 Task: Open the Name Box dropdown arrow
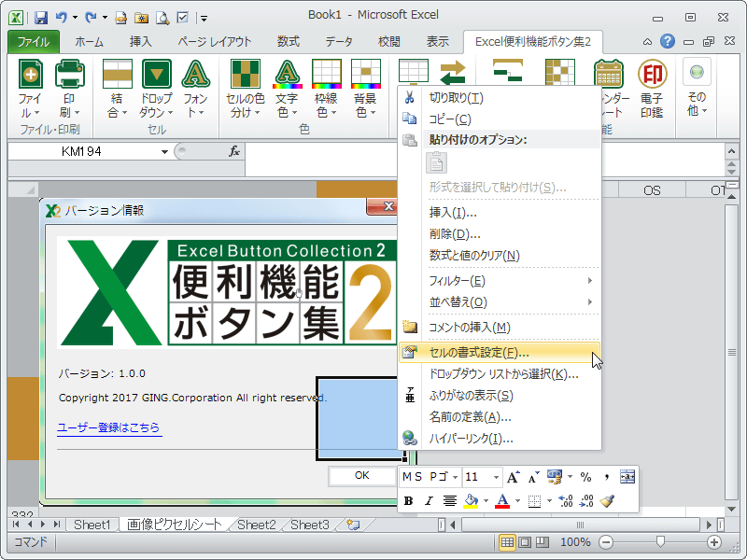tap(164, 152)
